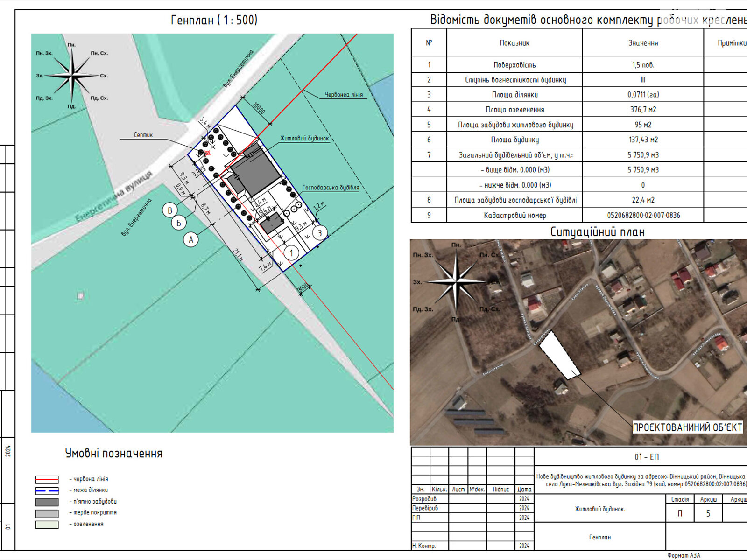
Task: Click the 'Площа озеленення' table cell
Action: click(514, 110)
